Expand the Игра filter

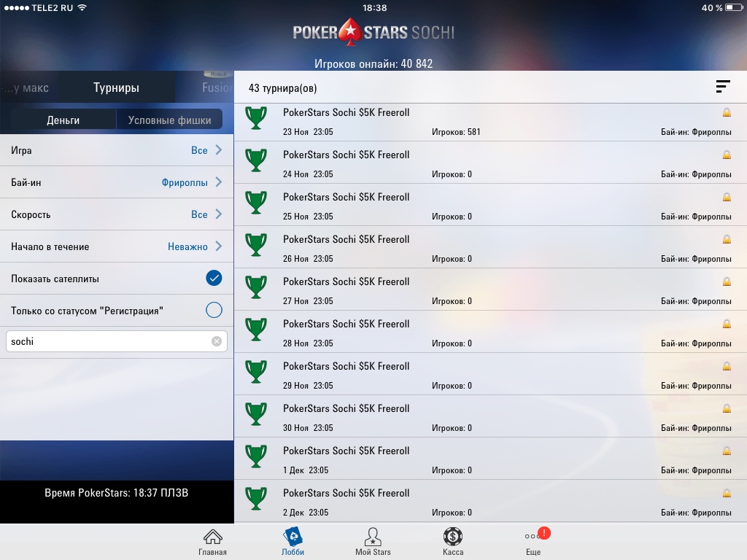pyautogui.click(x=117, y=150)
